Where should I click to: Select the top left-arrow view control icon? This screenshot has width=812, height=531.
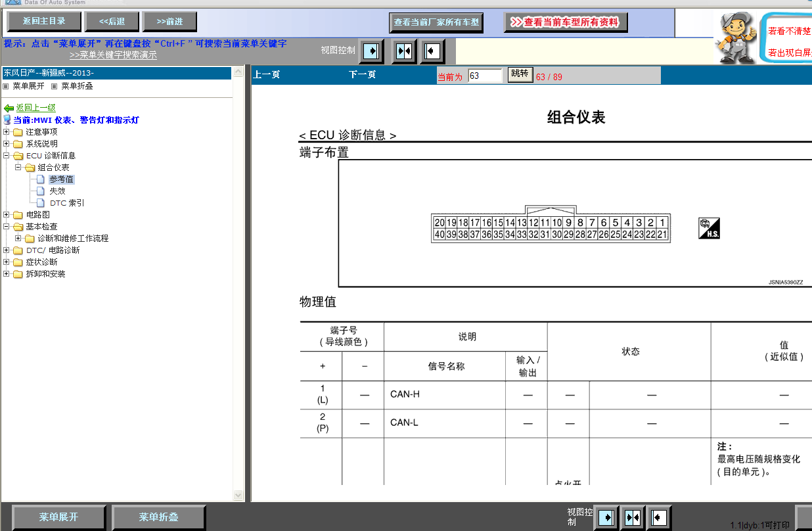click(431, 51)
